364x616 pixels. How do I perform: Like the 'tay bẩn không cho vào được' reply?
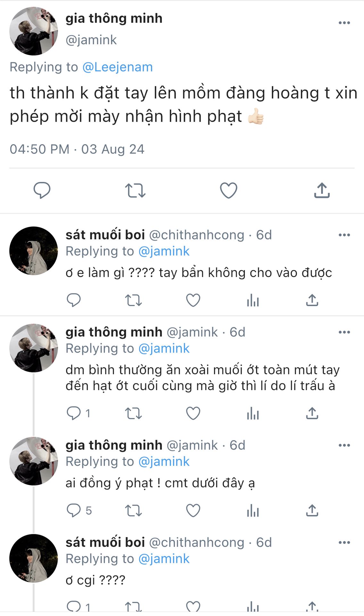point(193,300)
